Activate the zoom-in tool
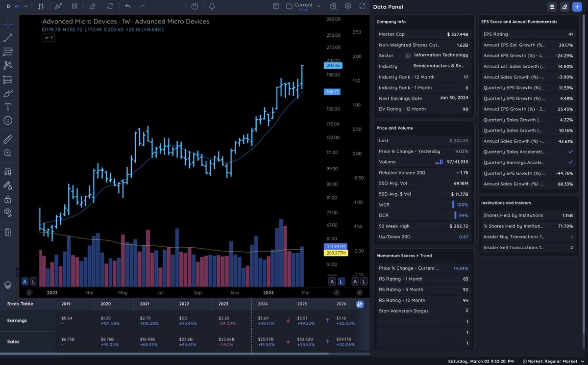The height and width of the screenshot is (365, 588). coord(8,153)
